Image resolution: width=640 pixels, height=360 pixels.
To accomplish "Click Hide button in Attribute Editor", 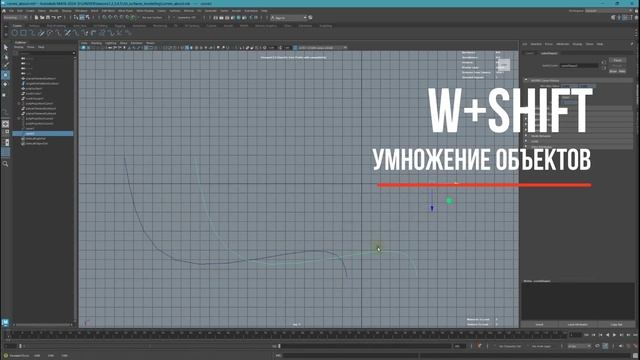I will click(622, 71).
